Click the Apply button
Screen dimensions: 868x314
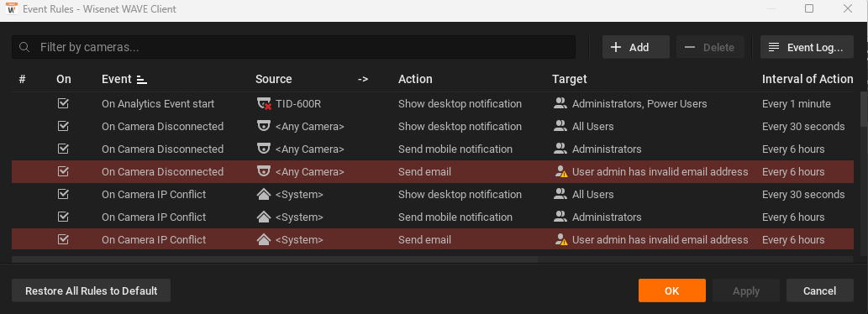(x=745, y=290)
